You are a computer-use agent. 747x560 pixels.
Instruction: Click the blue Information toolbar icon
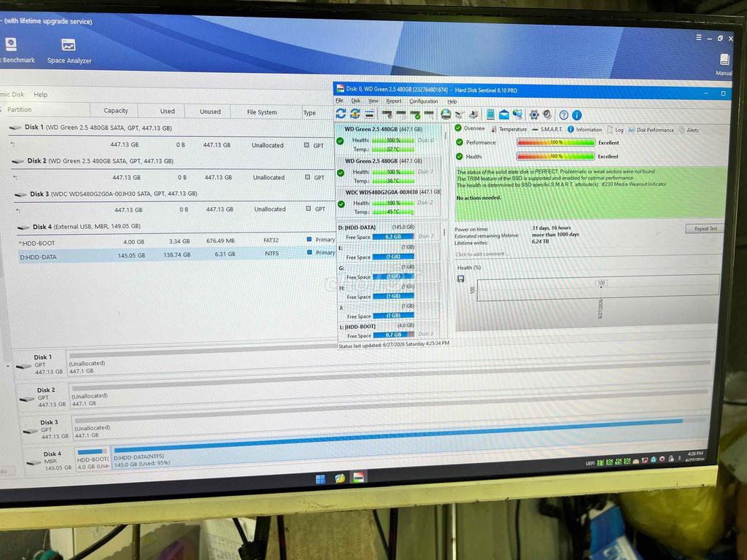pyautogui.click(x=576, y=114)
